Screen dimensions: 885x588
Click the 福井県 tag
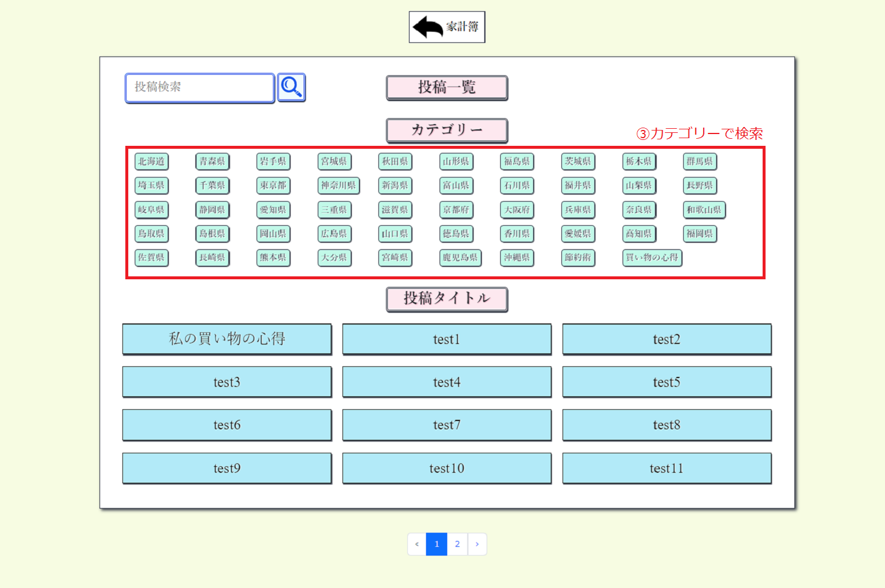578,186
